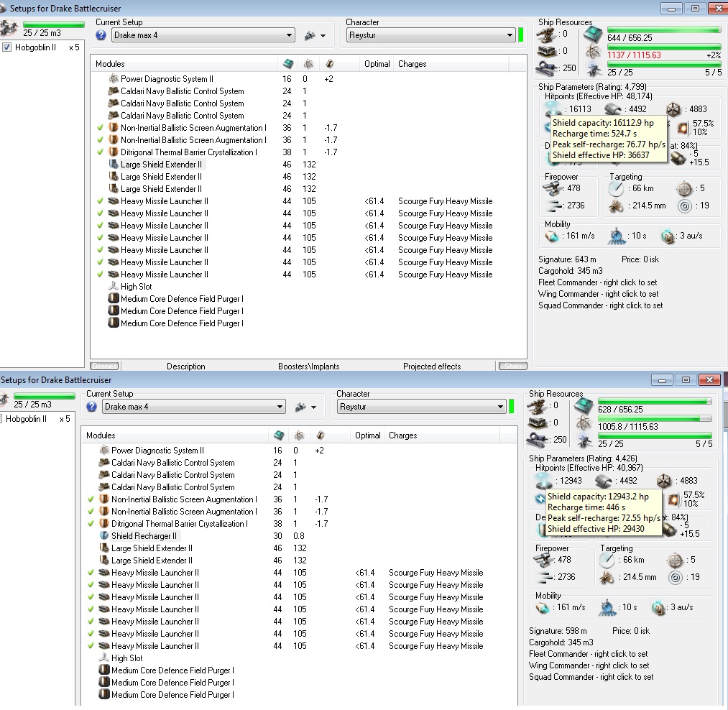Toggle the last Heavy Missile Launcher II checkmark in bottom window
728x710 pixels.
click(x=91, y=646)
